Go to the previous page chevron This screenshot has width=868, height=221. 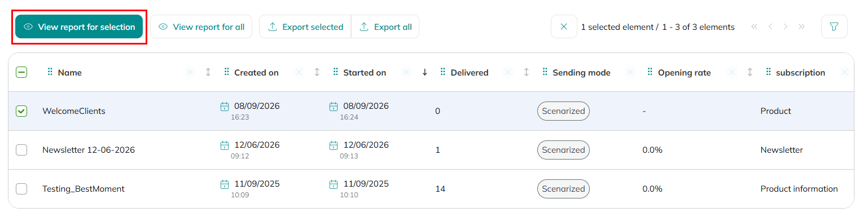pos(770,26)
